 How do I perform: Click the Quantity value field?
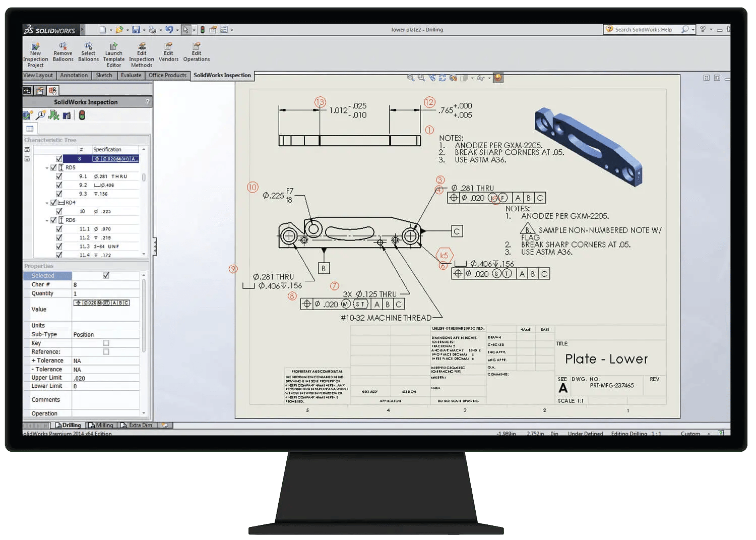point(106,293)
